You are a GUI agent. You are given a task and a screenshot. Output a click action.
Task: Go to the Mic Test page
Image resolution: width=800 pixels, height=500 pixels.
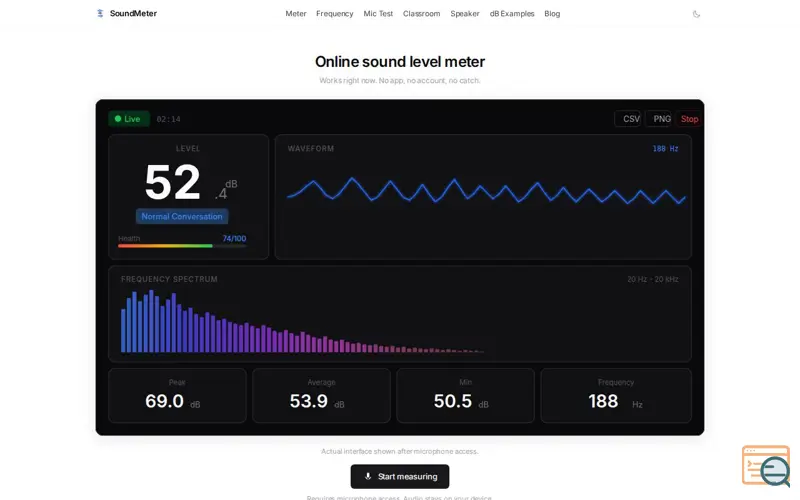(378, 14)
